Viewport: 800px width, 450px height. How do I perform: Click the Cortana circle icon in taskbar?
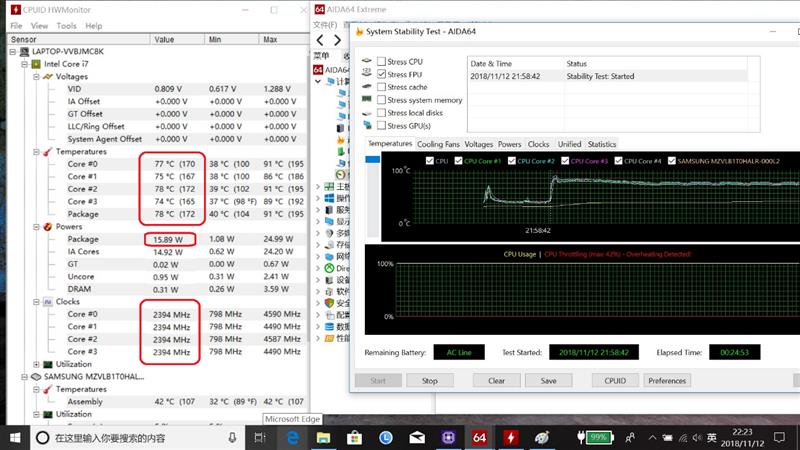pyautogui.click(x=43, y=438)
